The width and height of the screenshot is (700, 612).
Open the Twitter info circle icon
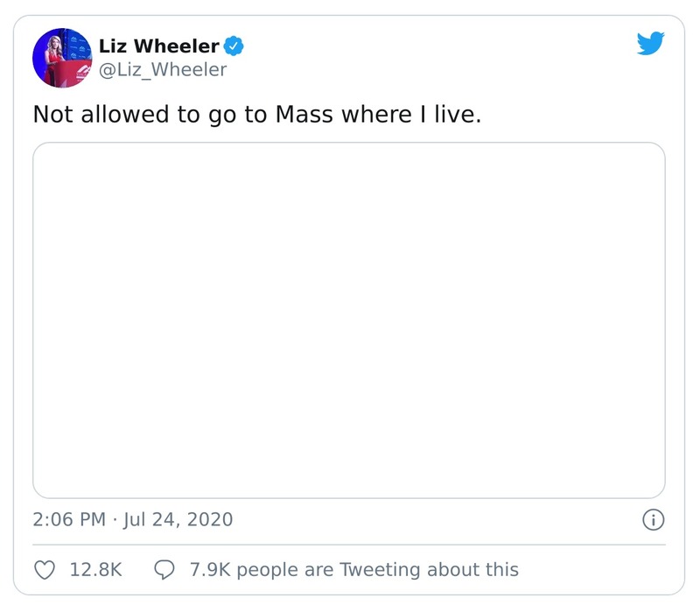(653, 520)
